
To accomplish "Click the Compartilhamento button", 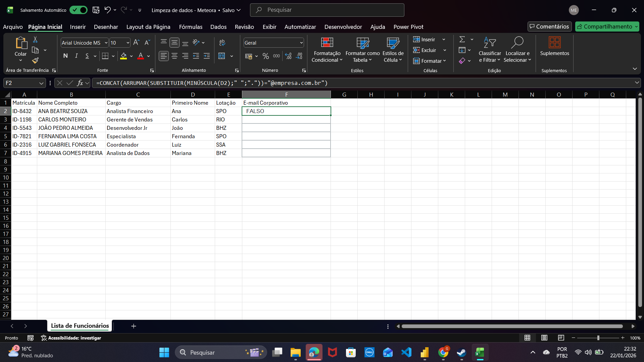I will [604, 27].
